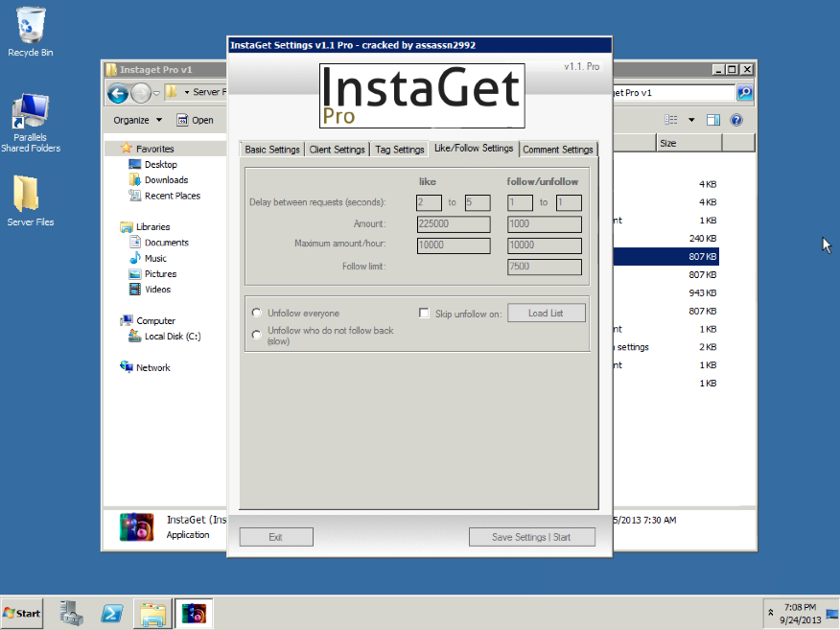Select the Unfollow everyone radio button
This screenshot has width=840, height=630.
[257, 313]
